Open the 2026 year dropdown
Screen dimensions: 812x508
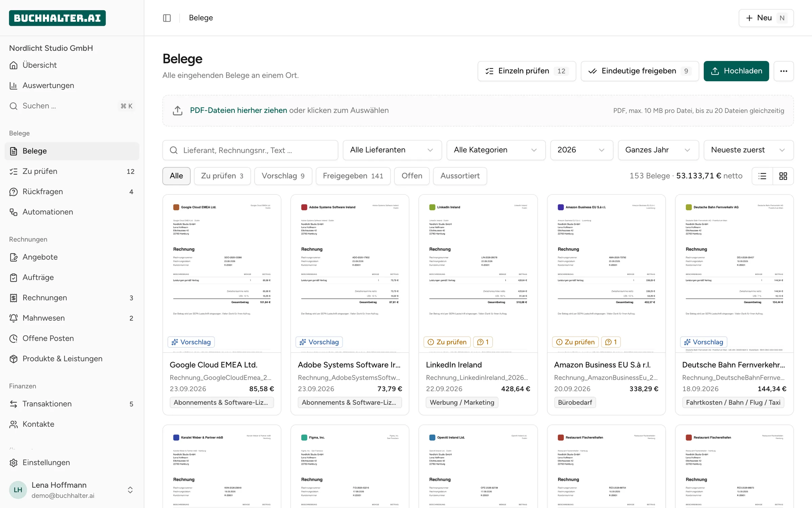tap(582, 150)
